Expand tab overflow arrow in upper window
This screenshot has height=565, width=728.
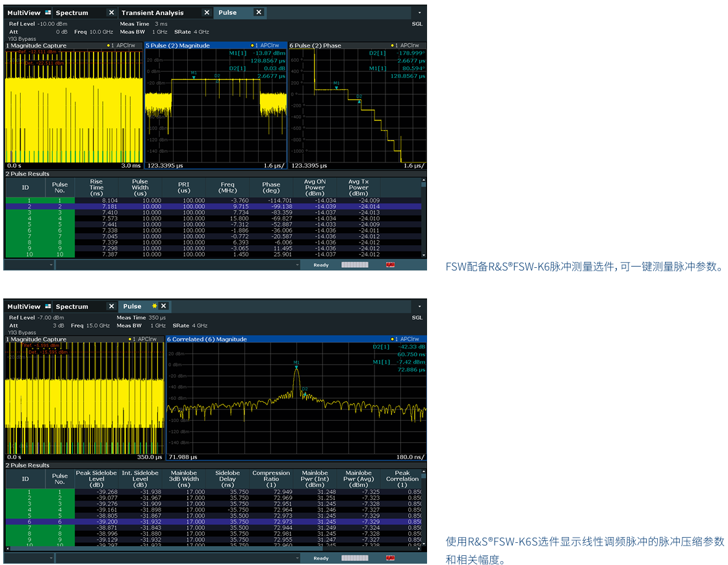tap(419, 12)
